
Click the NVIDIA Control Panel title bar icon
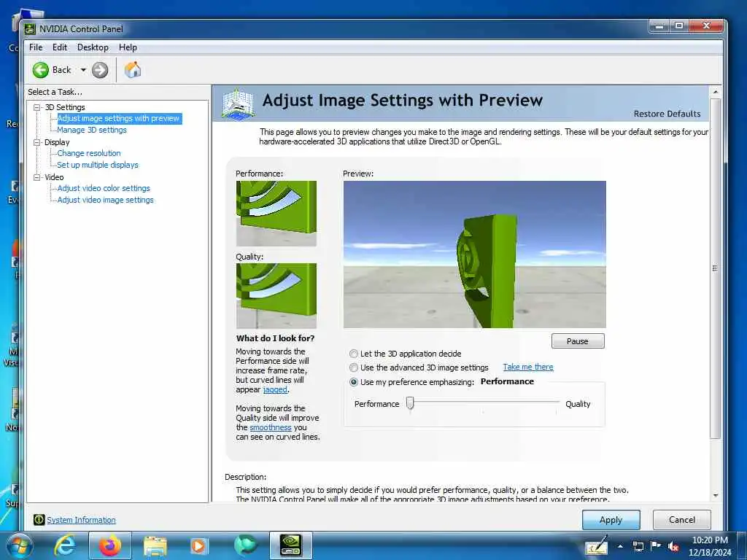click(x=30, y=29)
